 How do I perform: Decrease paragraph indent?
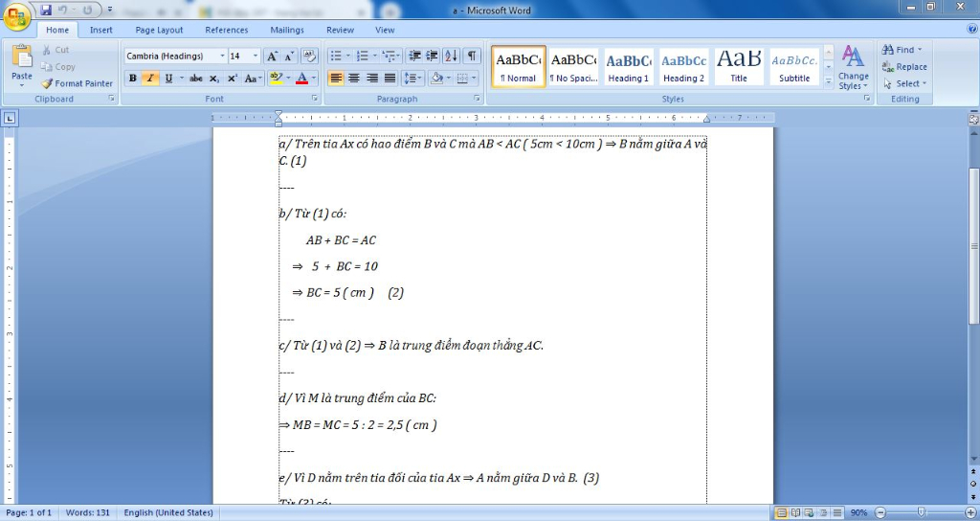tap(414, 57)
